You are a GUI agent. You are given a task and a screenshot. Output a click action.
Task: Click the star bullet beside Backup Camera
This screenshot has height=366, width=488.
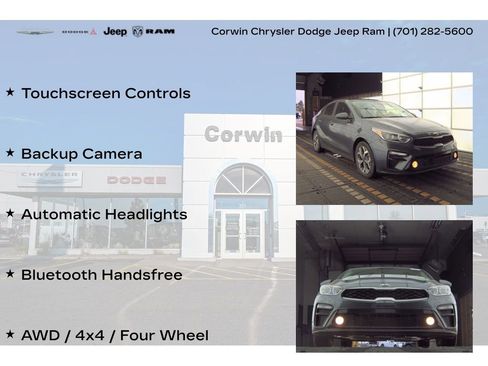pyautogui.click(x=10, y=153)
